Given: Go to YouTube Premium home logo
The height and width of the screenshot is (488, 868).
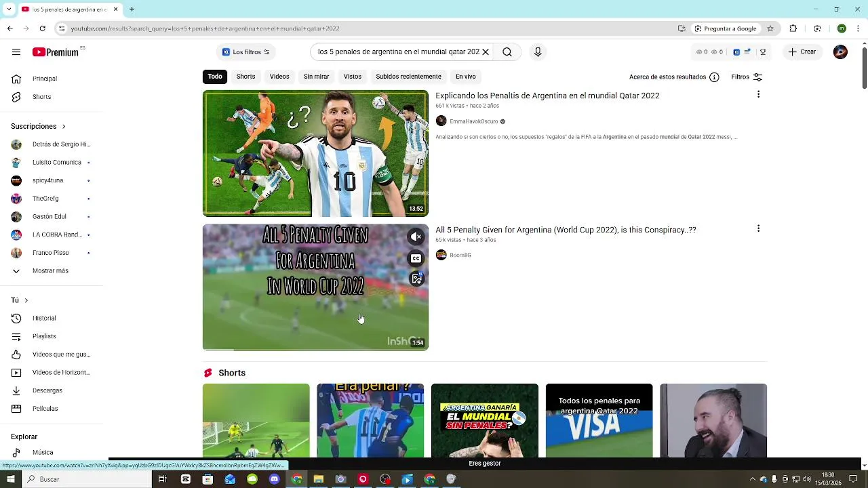Looking at the screenshot, I should coord(56,52).
